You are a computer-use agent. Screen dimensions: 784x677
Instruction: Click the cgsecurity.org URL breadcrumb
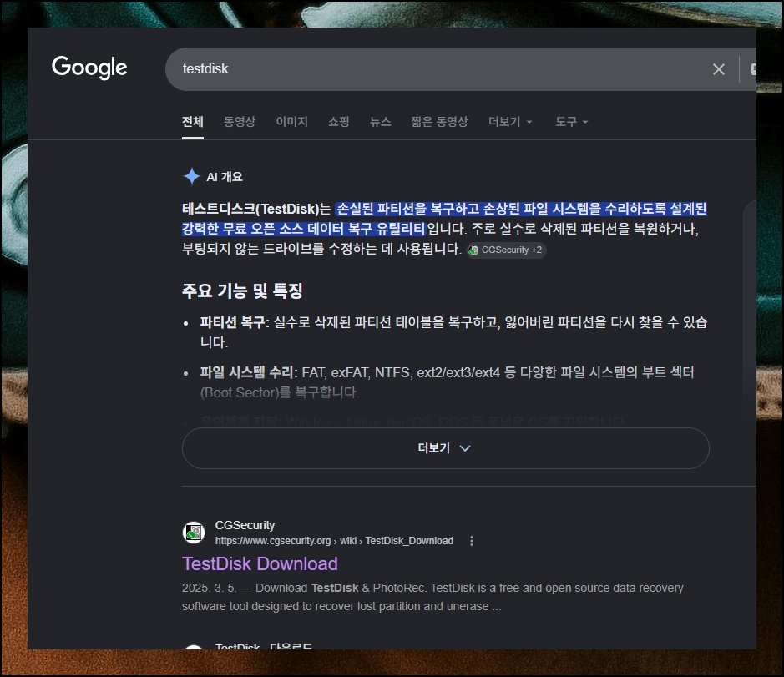(x=334, y=541)
